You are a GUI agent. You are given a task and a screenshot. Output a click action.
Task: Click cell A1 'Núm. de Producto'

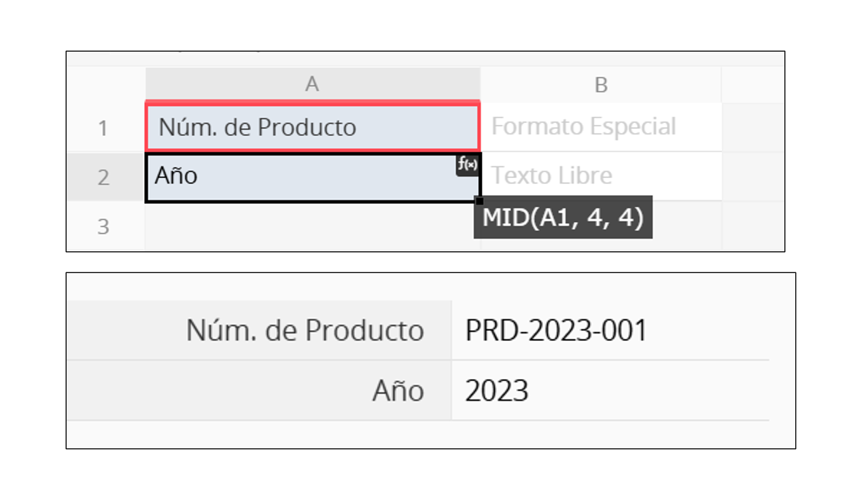pos(312,127)
